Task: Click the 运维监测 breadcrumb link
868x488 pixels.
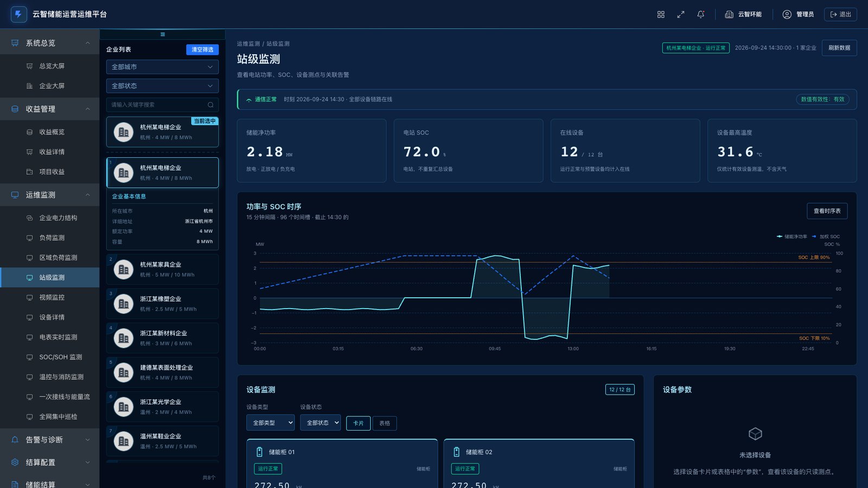Action: click(248, 44)
